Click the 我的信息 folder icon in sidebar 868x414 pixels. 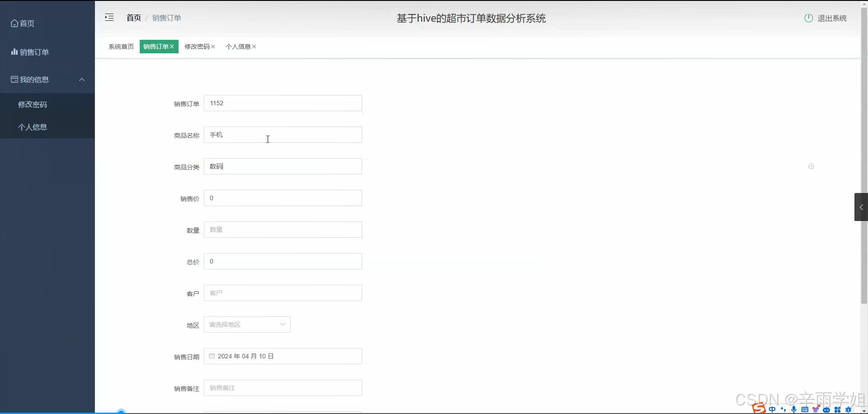(x=14, y=79)
